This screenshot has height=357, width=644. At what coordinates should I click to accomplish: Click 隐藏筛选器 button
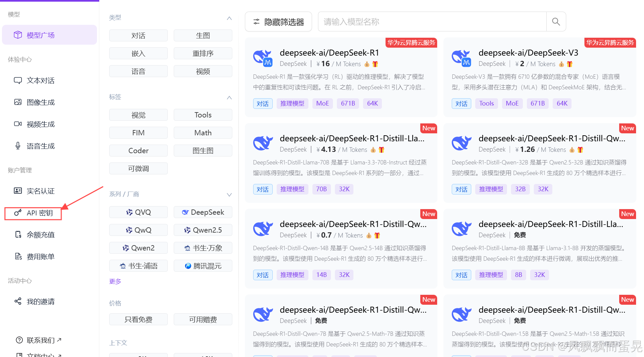(x=278, y=22)
